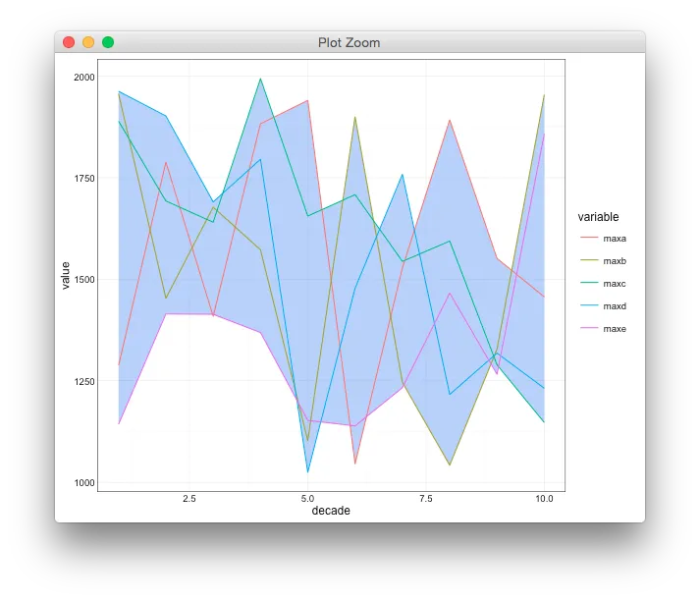Click the legend title 'variable'
This screenshot has width=700, height=601.
(x=598, y=217)
